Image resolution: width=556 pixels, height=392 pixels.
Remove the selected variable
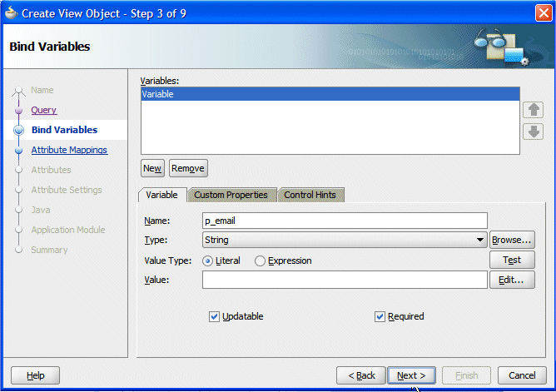(188, 168)
